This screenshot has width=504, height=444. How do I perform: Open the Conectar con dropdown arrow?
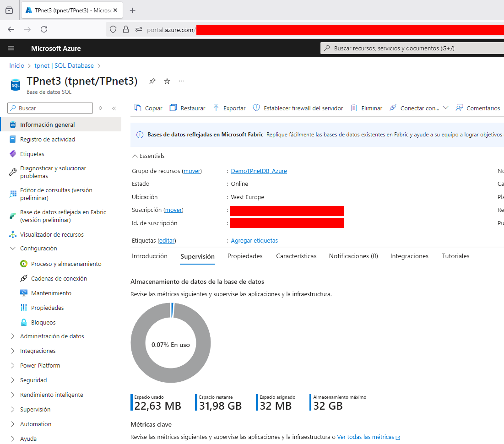click(445, 108)
